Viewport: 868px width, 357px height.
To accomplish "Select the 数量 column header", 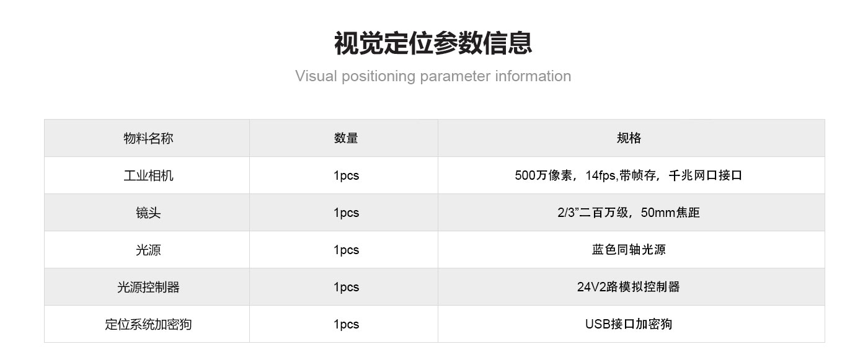I will point(346,138).
